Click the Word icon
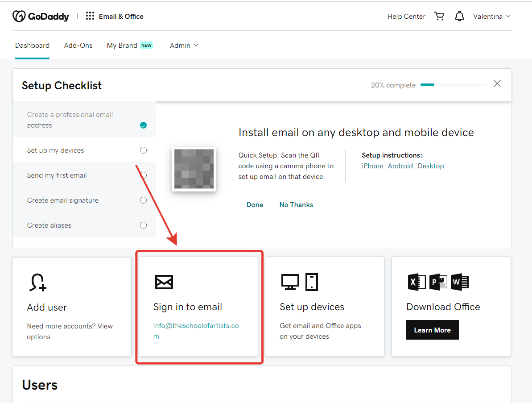Screen dimensions: 532x403 (x=460, y=282)
